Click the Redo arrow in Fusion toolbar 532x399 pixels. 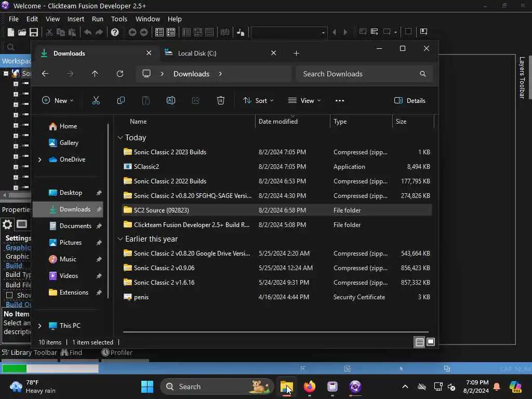[99, 32]
